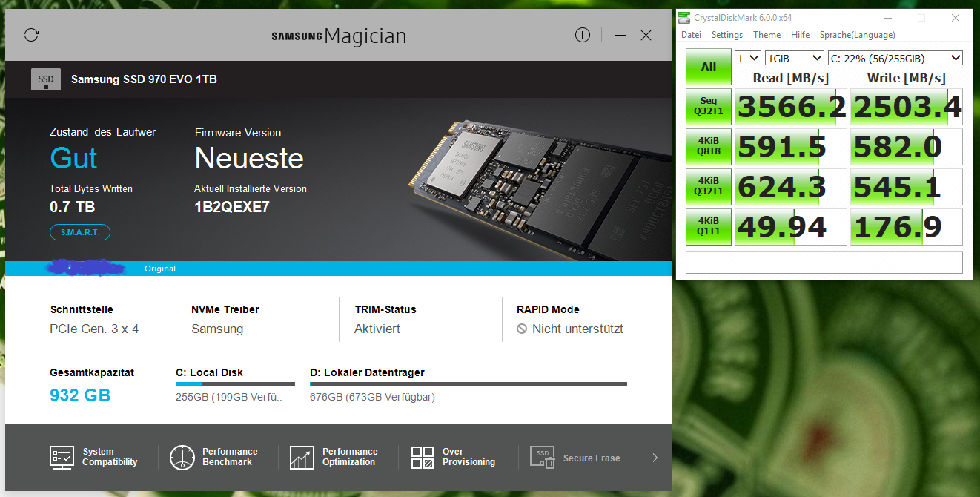This screenshot has width=980, height=497.
Task: Click the Performance Benchmark label
Action: [230, 457]
